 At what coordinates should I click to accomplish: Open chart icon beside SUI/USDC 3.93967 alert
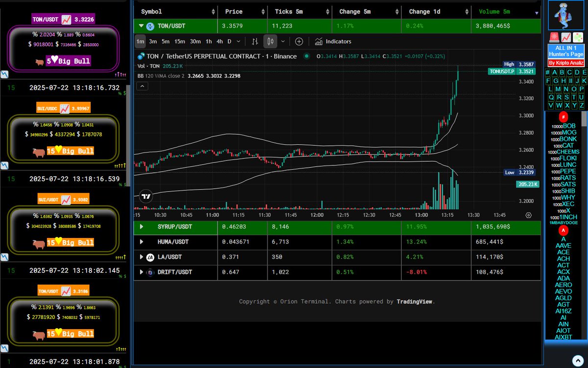[x=64, y=108]
